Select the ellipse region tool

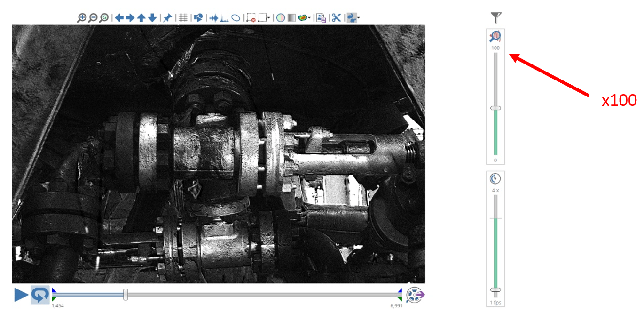point(236,18)
